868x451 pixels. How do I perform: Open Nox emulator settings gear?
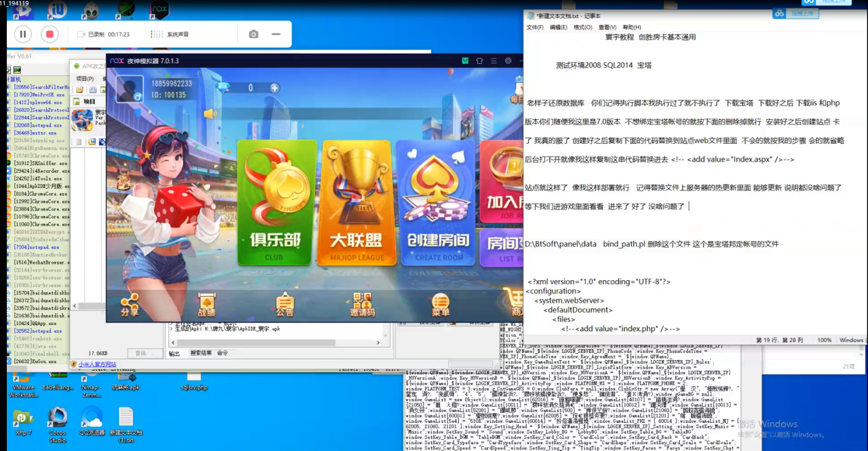(508, 61)
